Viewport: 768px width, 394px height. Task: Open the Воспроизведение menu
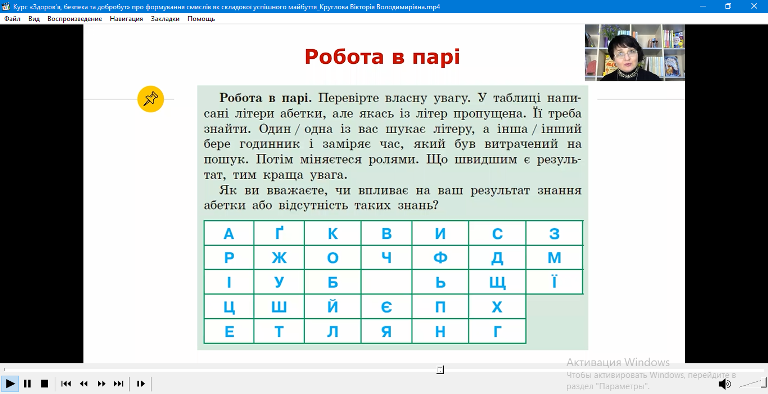(74, 19)
